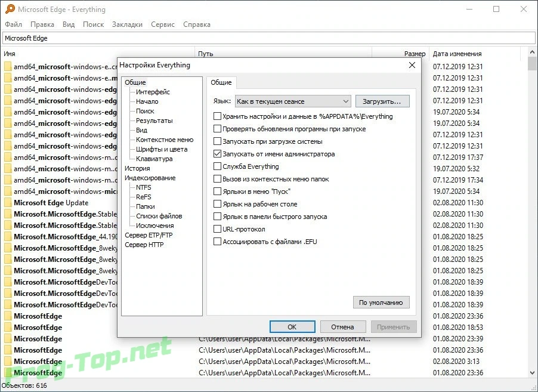Viewport: 538px width, 392px height.
Task: Enable desktop shortcut checkbox
Action: (217, 204)
